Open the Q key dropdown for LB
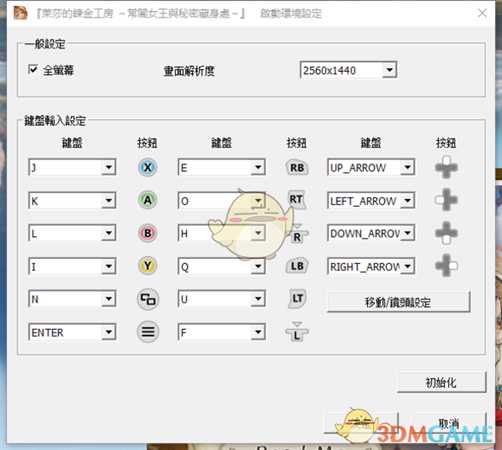 [x=221, y=266]
